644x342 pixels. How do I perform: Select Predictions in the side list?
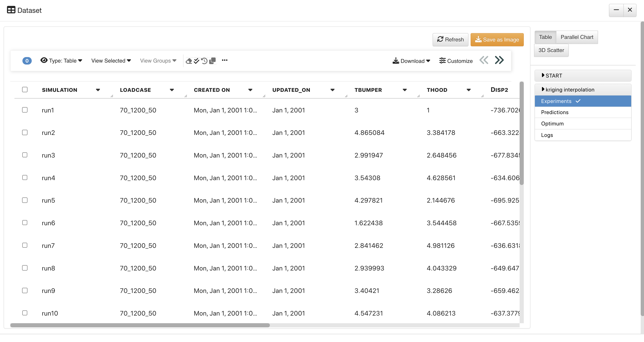pyautogui.click(x=555, y=112)
